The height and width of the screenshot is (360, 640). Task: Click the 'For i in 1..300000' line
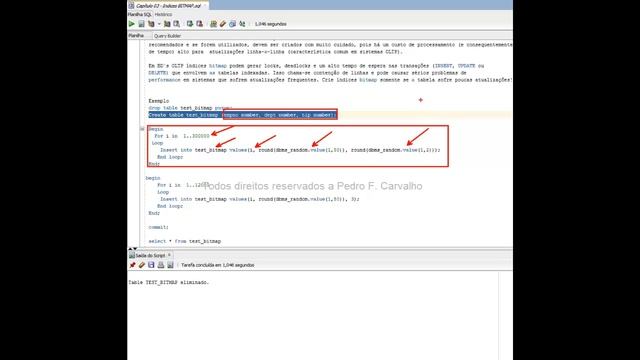click(x=182, y=136)
